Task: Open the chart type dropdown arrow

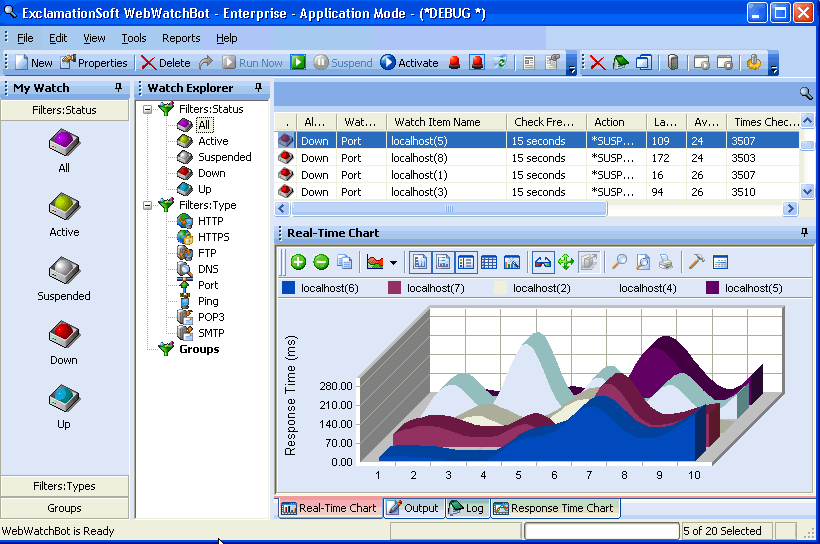Action: pyautogui.click(x=393, y=263)
